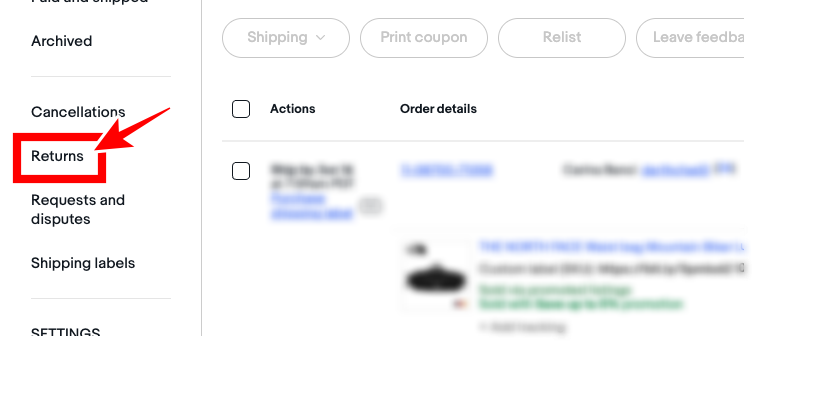Tick the select-all orders checkbox

tap(241, 109)
